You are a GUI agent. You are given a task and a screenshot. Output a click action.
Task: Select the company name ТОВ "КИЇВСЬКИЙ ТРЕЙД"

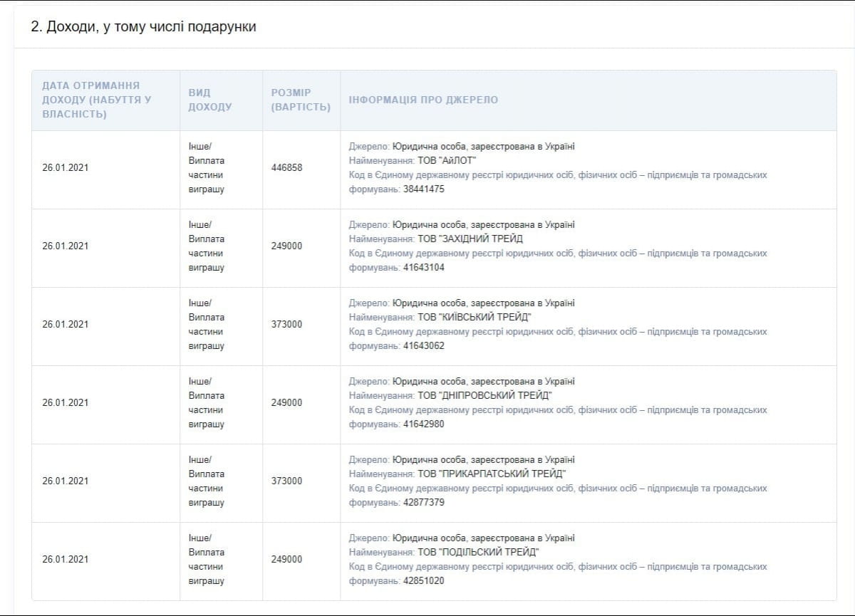click(475, 317)
